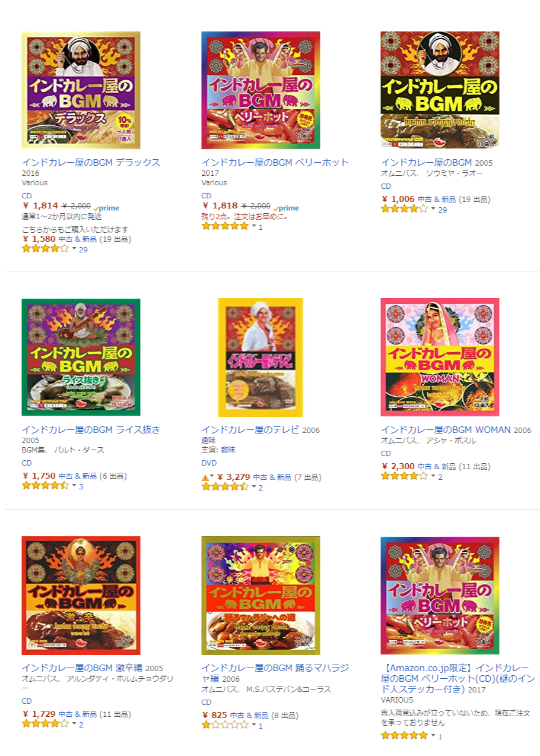The height and width of the screenshot is (756, 540).
Task: Click the warning triangle icon beside ¥3,279
Action: (205, 477)
